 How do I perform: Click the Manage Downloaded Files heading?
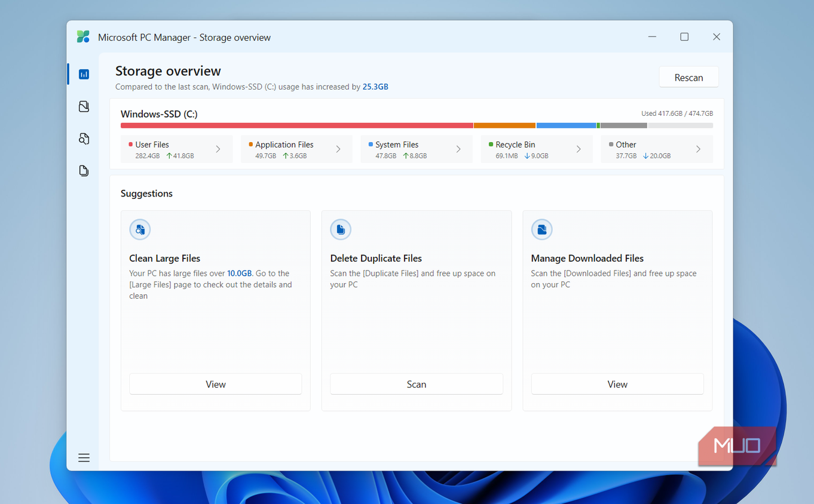587,259
